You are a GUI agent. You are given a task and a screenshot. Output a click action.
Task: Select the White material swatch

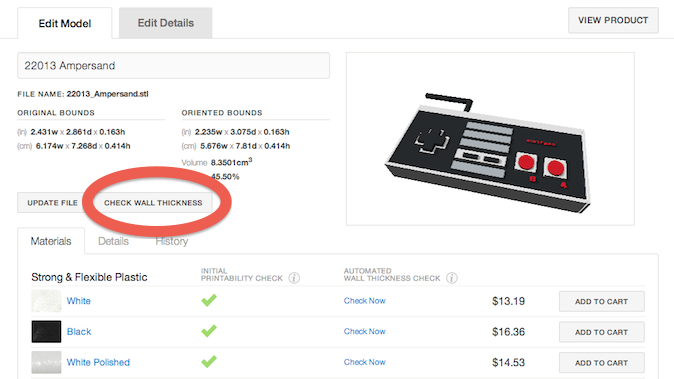coord(46,301)
